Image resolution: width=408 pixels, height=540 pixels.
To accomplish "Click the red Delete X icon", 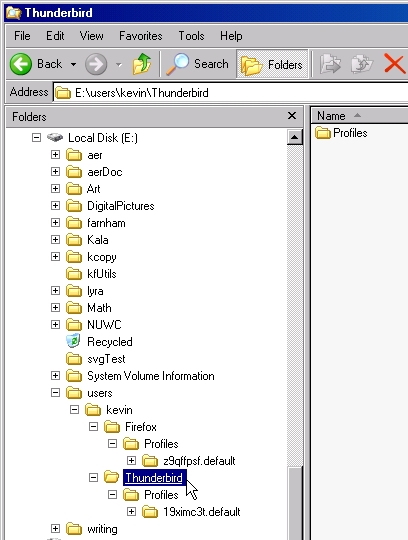I will pyautogui.click(x=395, y=64).
